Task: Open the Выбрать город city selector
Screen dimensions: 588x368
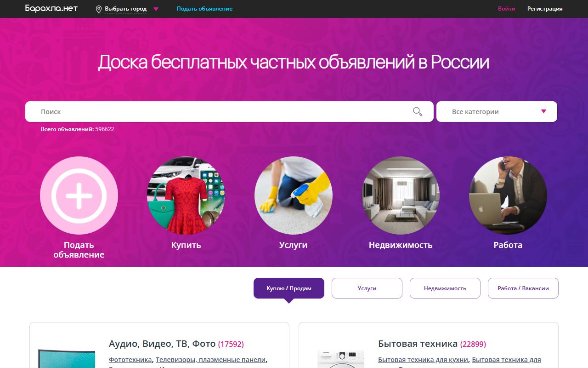Action: 125,9
